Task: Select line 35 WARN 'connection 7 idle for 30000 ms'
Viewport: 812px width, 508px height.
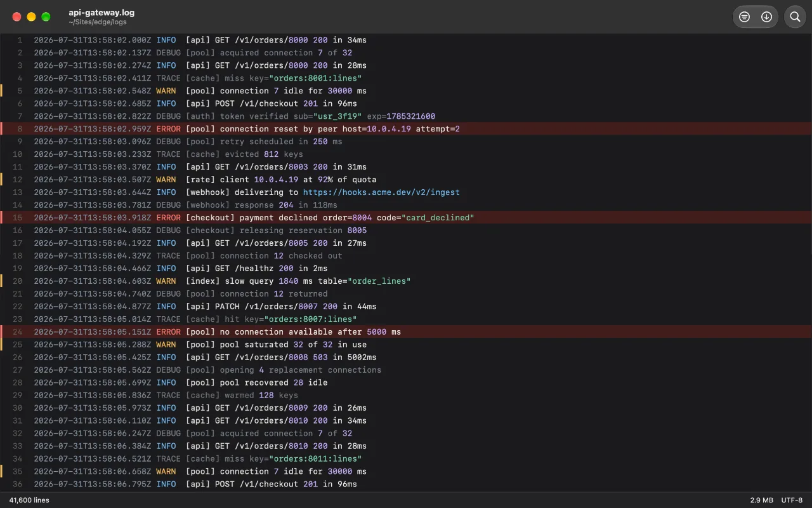Action: pos(406,472)
